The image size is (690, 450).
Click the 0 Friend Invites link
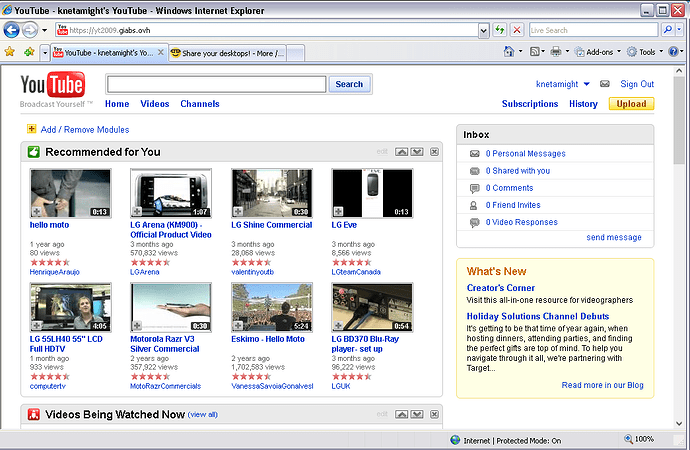point(513,205)
